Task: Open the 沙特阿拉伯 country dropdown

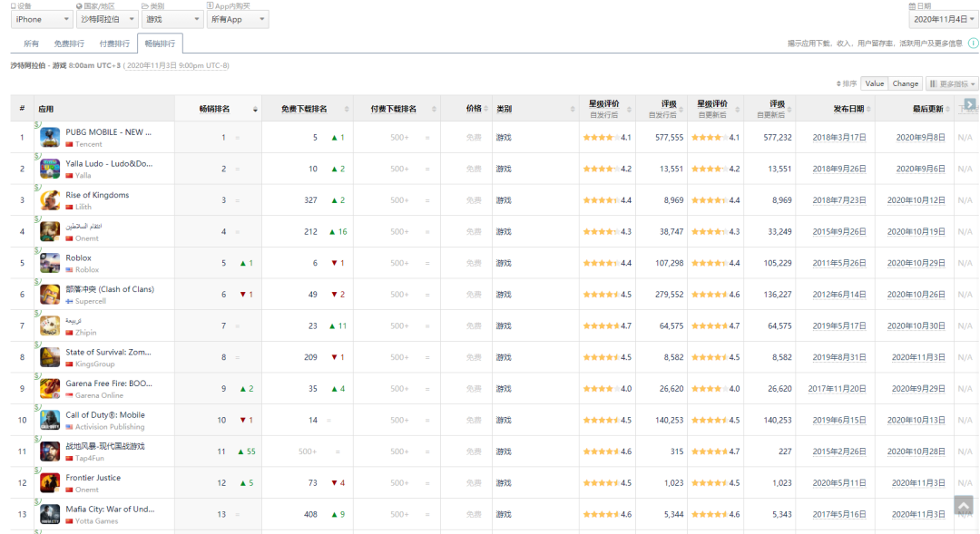Action: [106, 19]
